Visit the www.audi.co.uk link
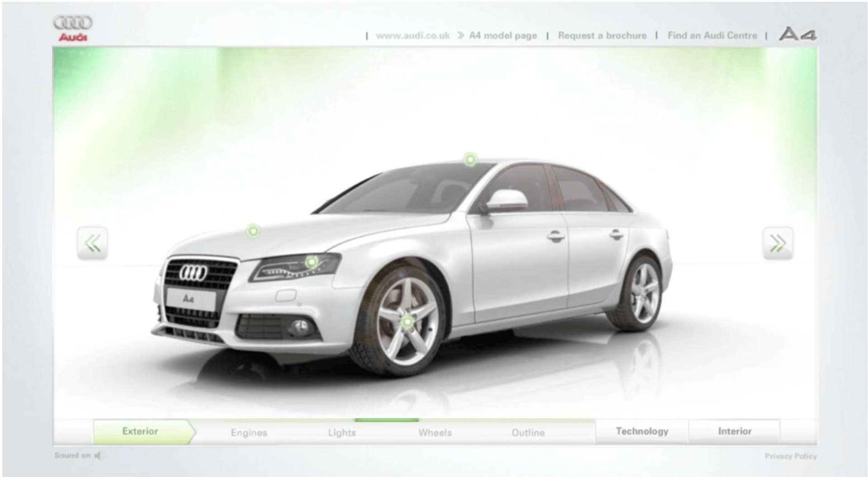The height and width of the screenshot is (477, 868). pyautogui.click(x=413, y=36)
